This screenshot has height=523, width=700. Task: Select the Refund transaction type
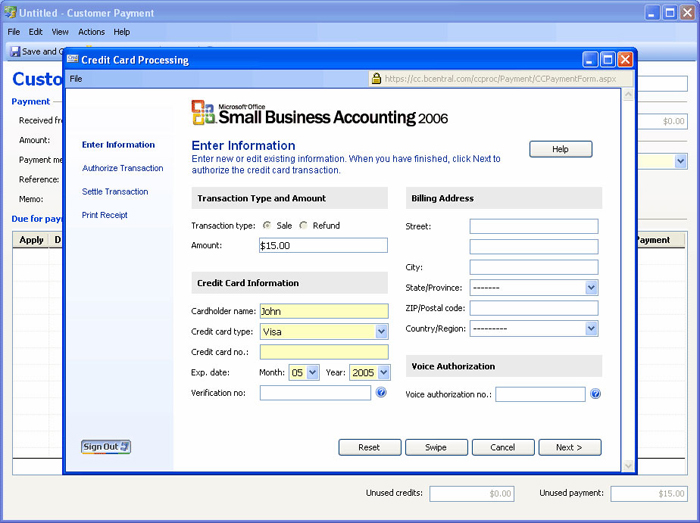(303, 226)
